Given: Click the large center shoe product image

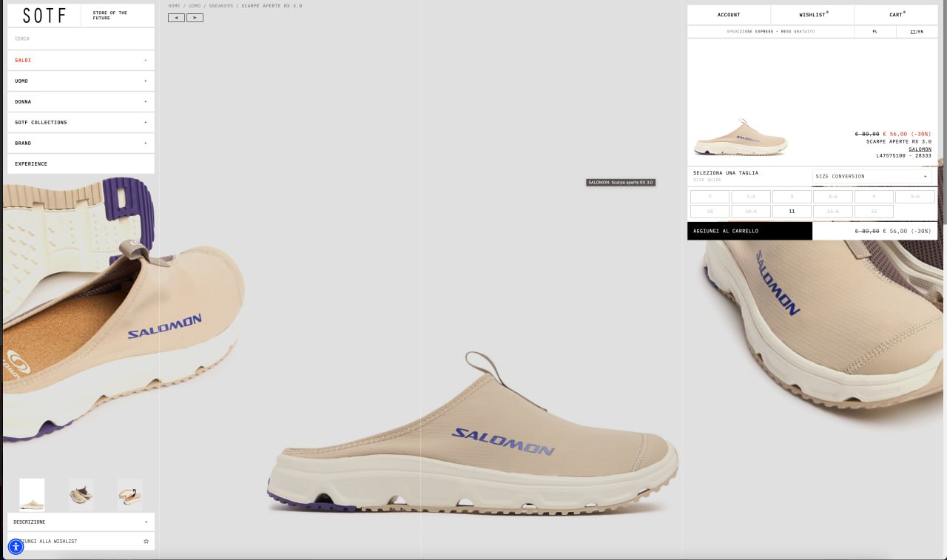Looking at the screenshot, I should [472, 433].
